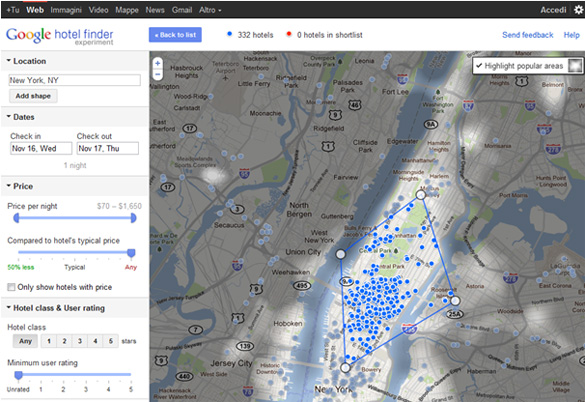Click the 332 hotels counter
The width and height of the screenshot is (585, 402).
tap(251, 35)
